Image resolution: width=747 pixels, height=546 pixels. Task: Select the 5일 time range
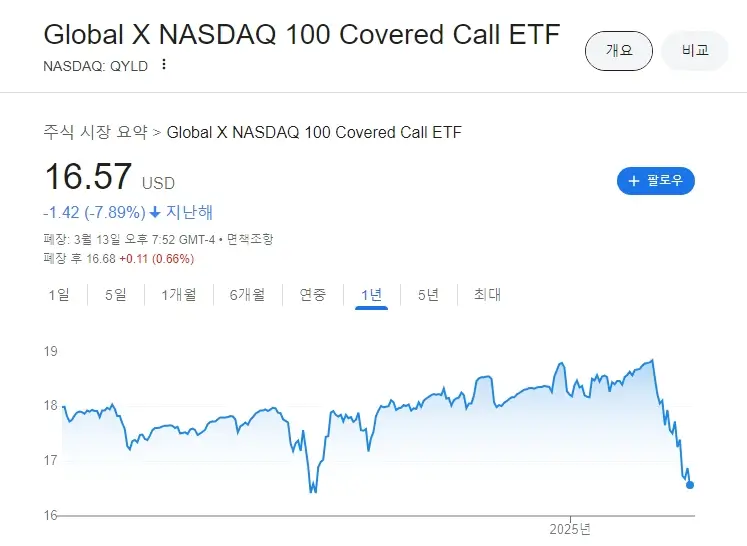point(116,294)
